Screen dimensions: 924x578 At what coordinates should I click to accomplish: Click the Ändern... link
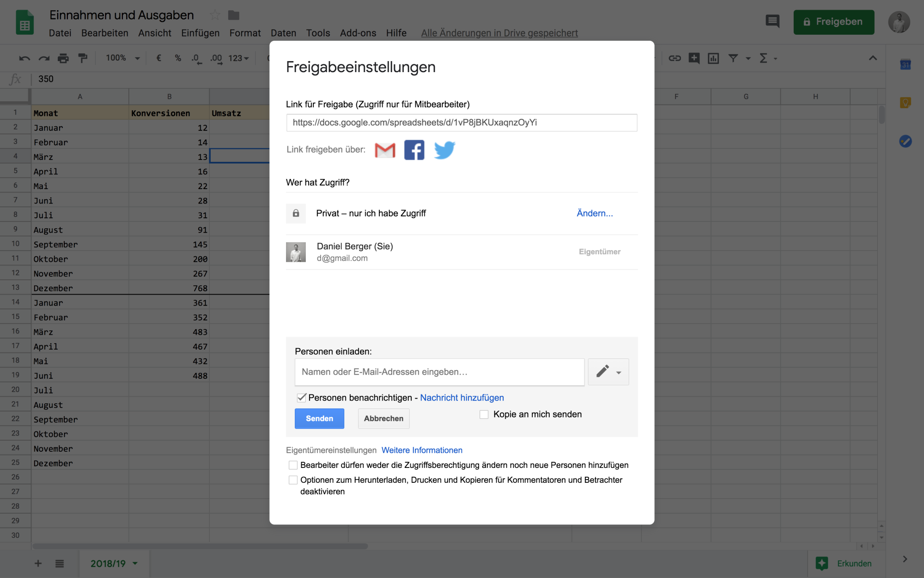(x=595, y=213)
